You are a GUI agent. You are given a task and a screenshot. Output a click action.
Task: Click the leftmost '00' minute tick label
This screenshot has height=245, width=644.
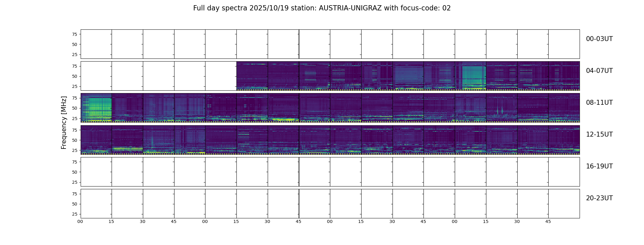[80, 221]
